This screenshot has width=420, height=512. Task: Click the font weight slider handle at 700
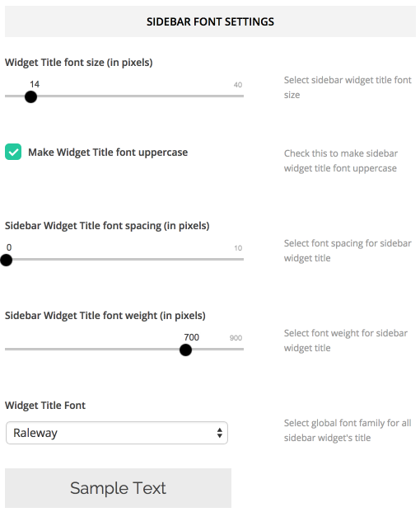coord(185,350)
